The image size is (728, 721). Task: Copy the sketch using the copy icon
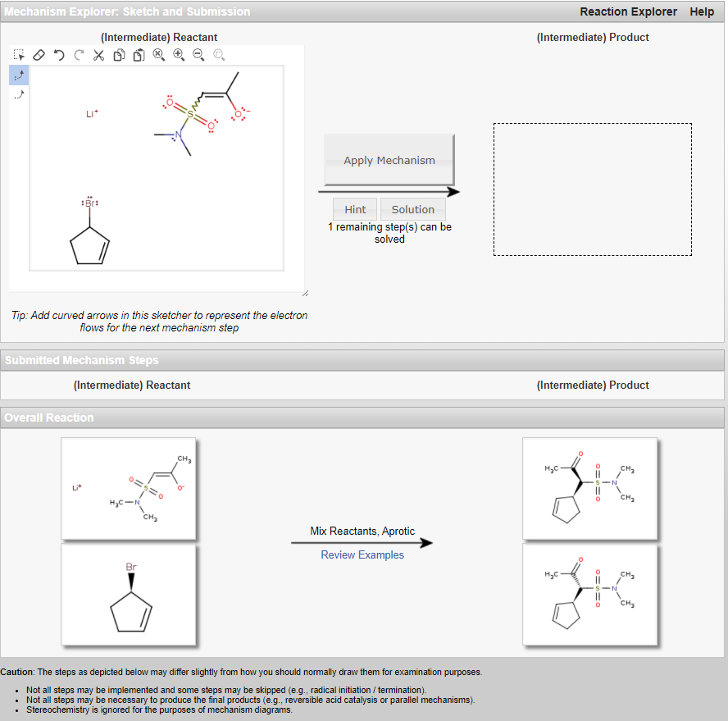[x=119, y=54]
